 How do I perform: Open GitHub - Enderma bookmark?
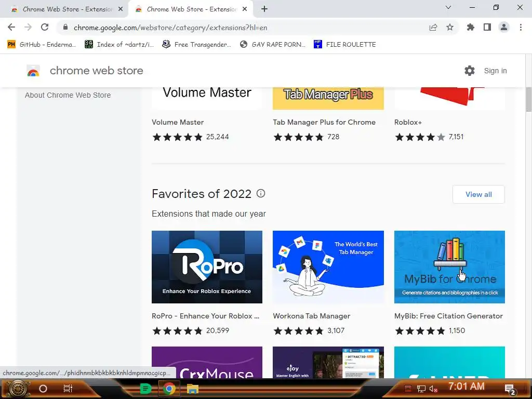coord(42,45)
